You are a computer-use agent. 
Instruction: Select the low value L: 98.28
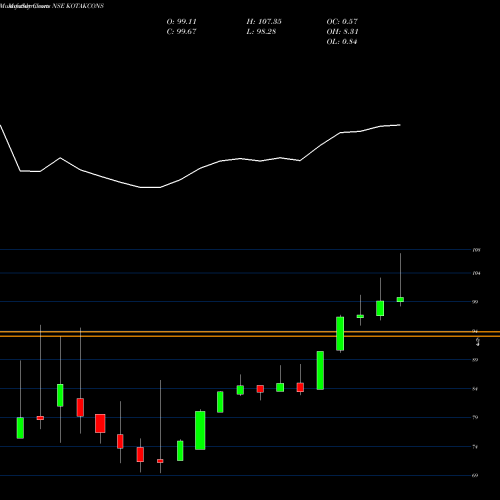point(261,32)
